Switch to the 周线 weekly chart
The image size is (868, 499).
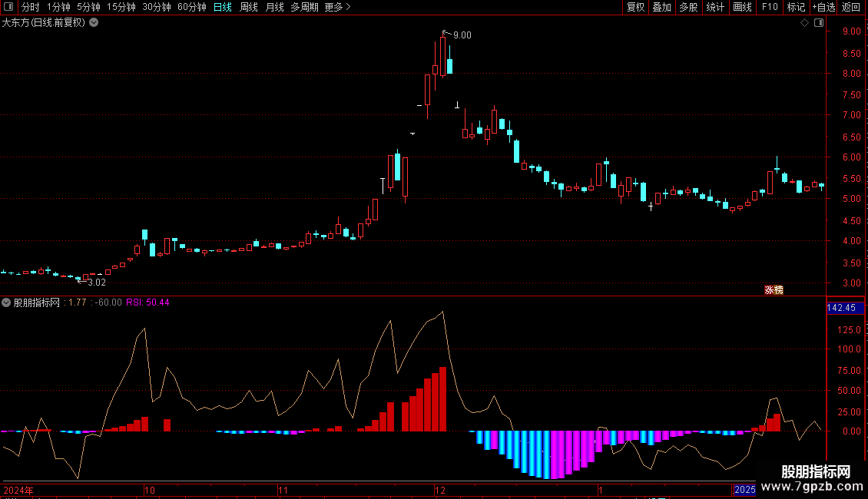(249, 7)
